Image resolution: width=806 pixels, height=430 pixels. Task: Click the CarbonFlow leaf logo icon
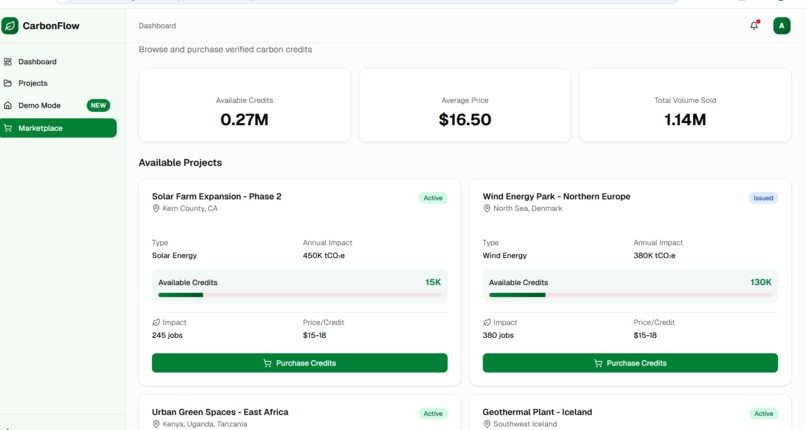point(10,26)
